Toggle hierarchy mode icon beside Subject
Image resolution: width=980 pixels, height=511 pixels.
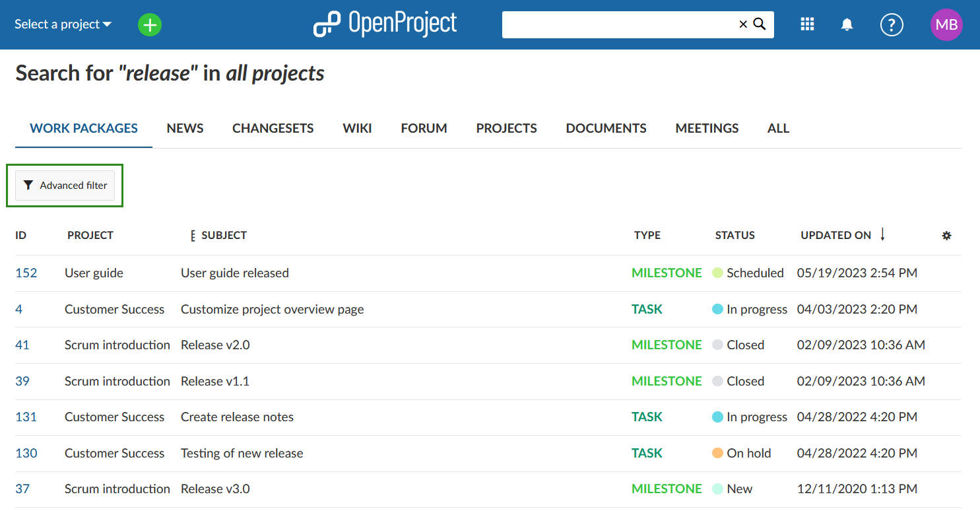tap(193, 236)
